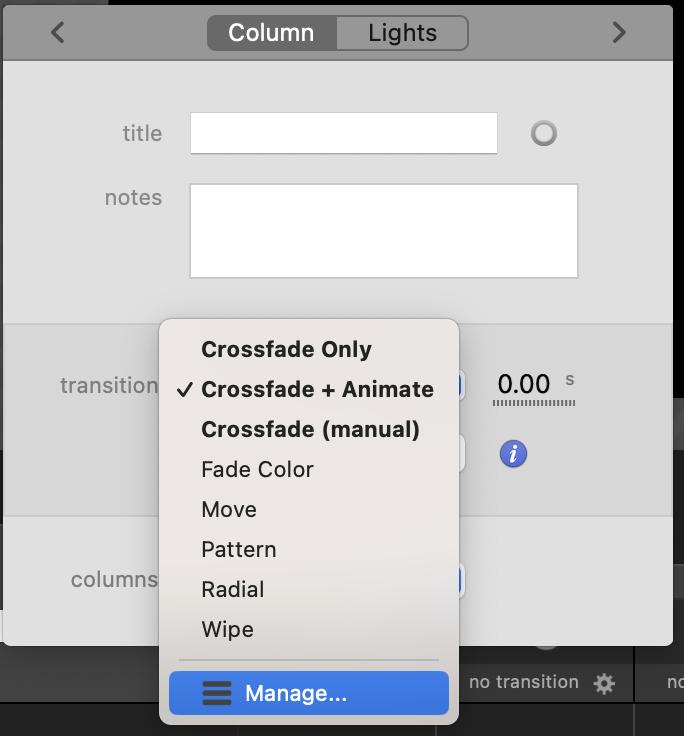The image size is (684, 736).
Task: Click the circle indicator next to title
Action: 544,133
